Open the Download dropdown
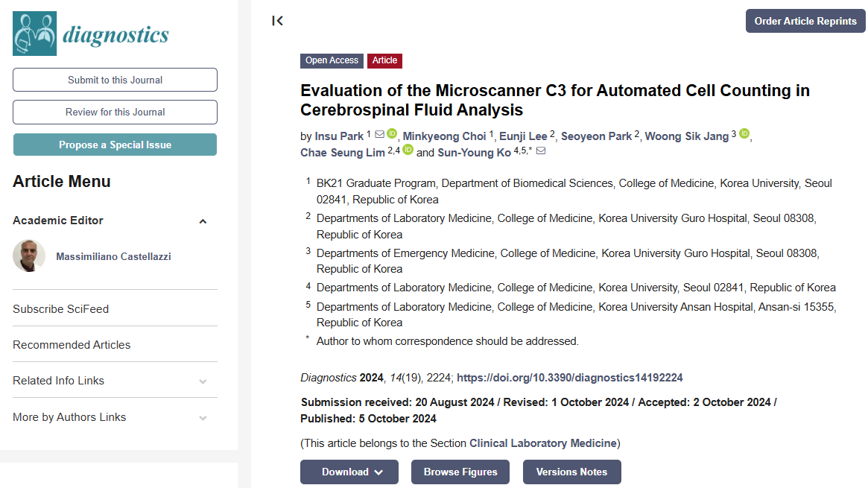This screenshot has width=868, height=488. point(349,472)
